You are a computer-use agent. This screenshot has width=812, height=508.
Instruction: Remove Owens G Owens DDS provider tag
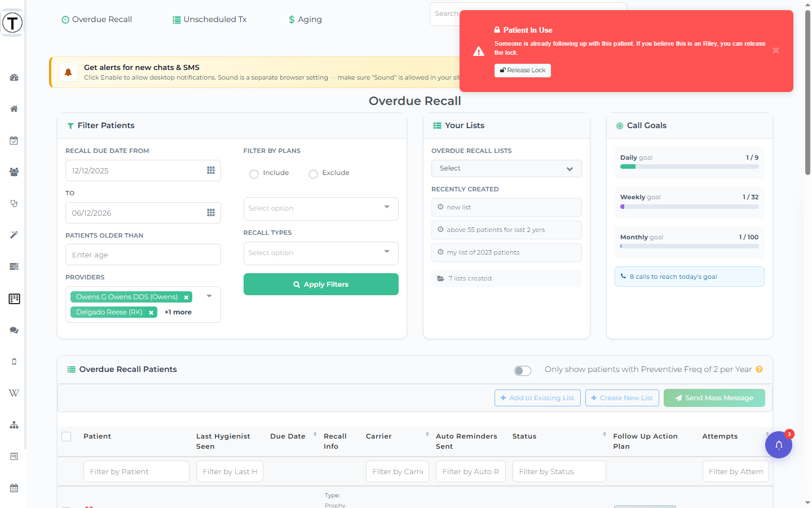tap(186, 297)
